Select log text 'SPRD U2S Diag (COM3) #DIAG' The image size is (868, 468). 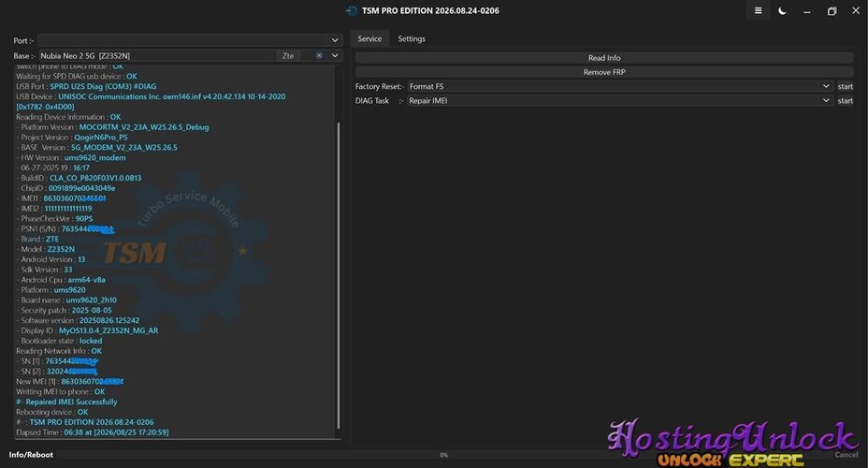point(103,86)
